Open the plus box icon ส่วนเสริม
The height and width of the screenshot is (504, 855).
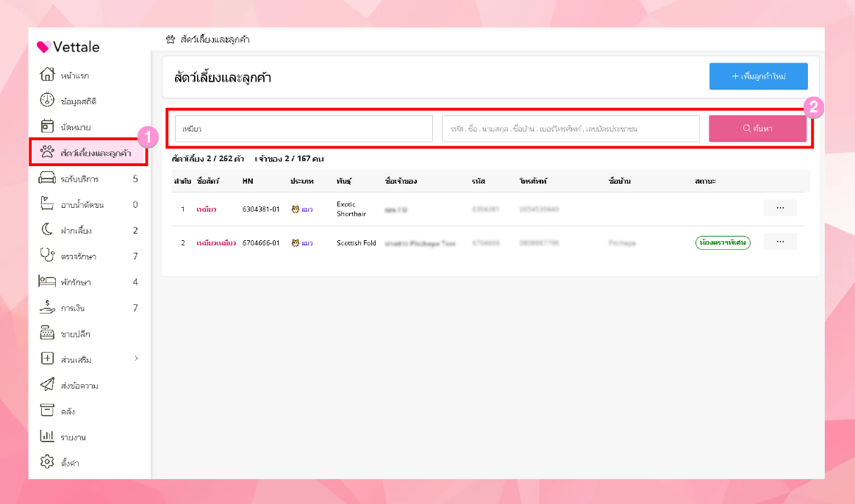pyautogui.click(x=48, y=359)
